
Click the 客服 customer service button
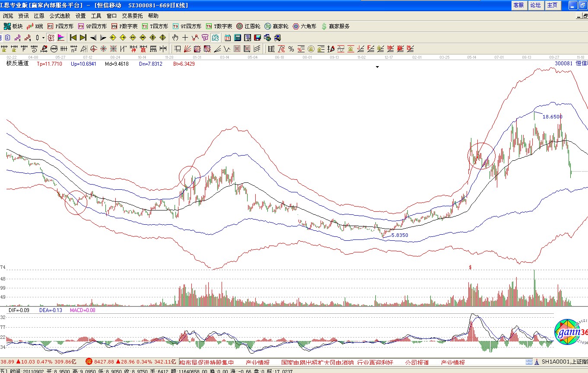tap(518, 5)
